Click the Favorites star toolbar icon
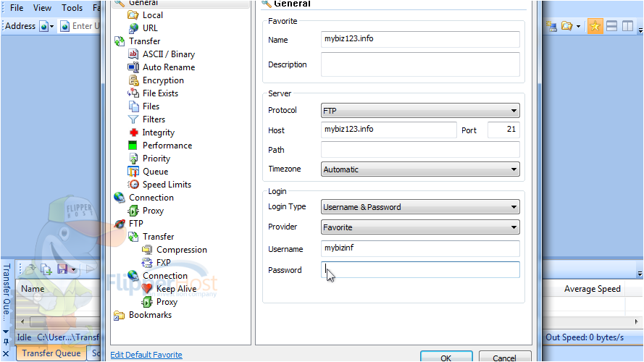This screenshot has height=362, width=644. pyautogui.click(x=595, y=26)
